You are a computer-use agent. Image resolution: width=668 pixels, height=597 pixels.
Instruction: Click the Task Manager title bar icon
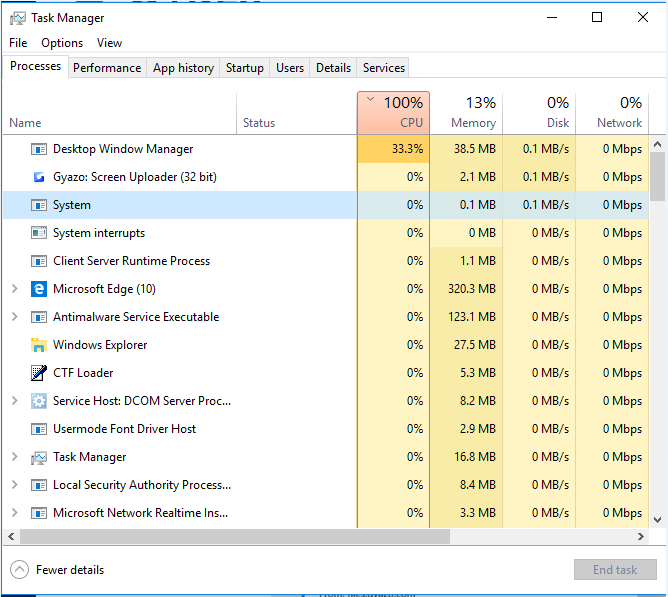17,18
